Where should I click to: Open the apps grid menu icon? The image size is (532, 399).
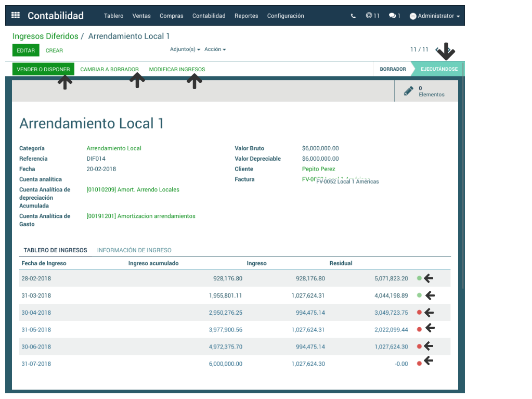[x=16, y=16]
